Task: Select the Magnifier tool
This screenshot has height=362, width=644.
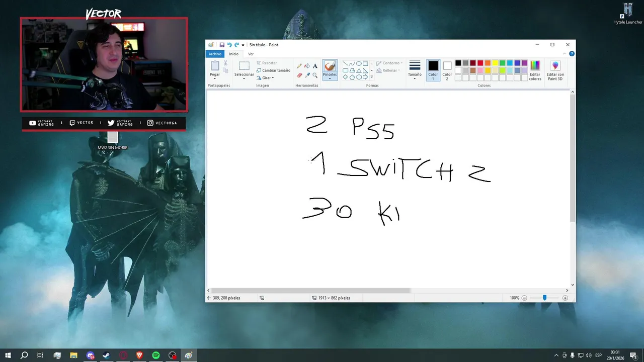Action: 315,75
